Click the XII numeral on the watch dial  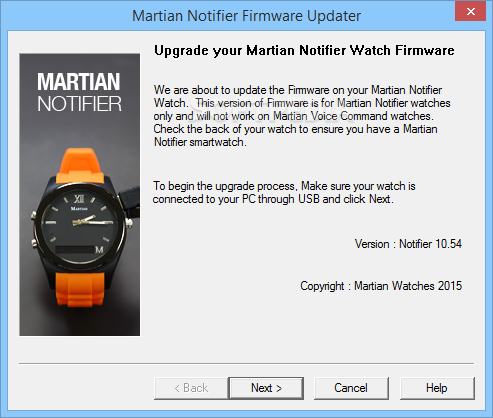tap(79, 199)
